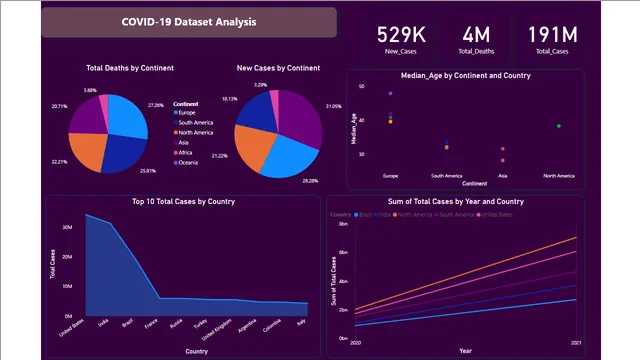Click the Top 10 Total Cases by Country title
Viewport: 640px width, 360px height.
pyautogui.click(x=183, y=201)
